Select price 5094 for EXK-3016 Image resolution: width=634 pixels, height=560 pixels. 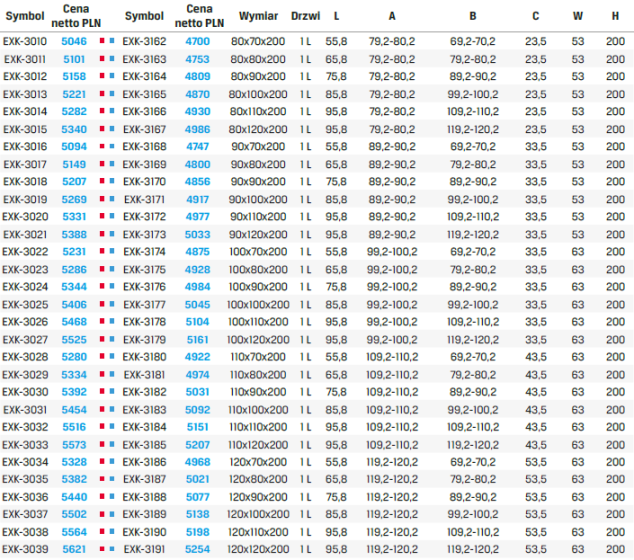74,146
